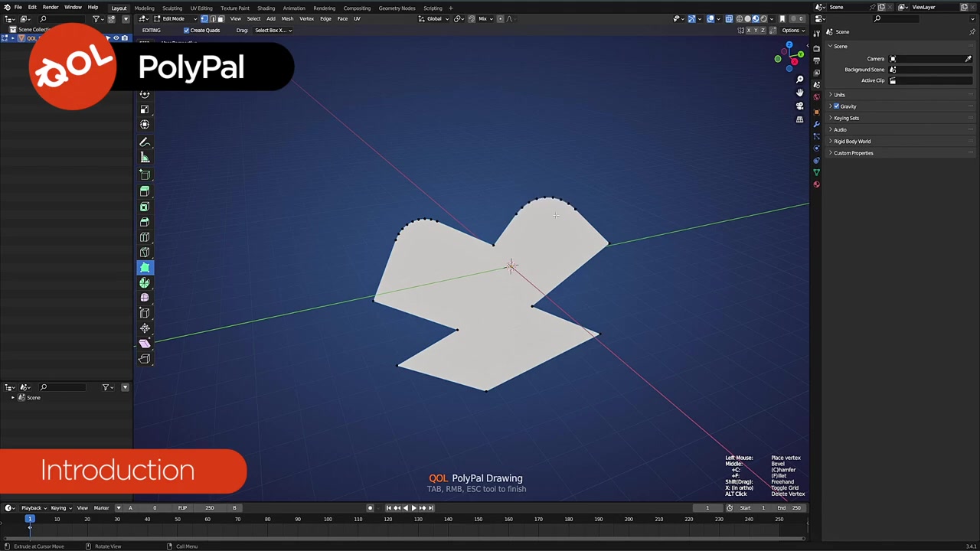Toggle camera view in viewport

click(800, 106)
